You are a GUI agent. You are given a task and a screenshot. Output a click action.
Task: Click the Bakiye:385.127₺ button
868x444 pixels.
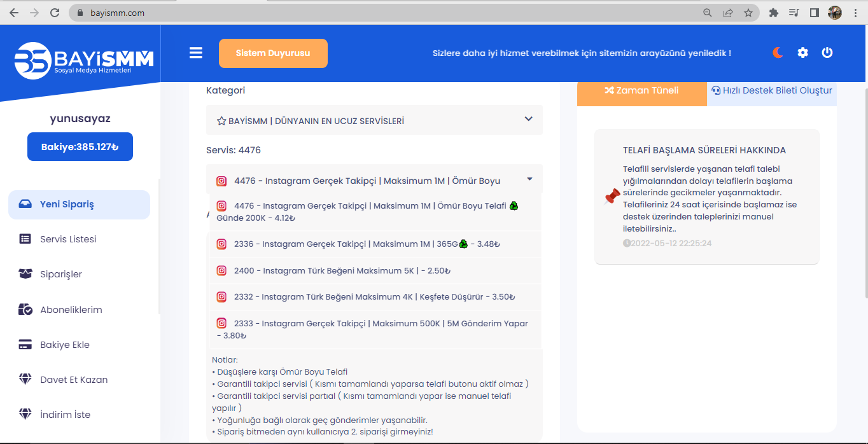[80, 146]
